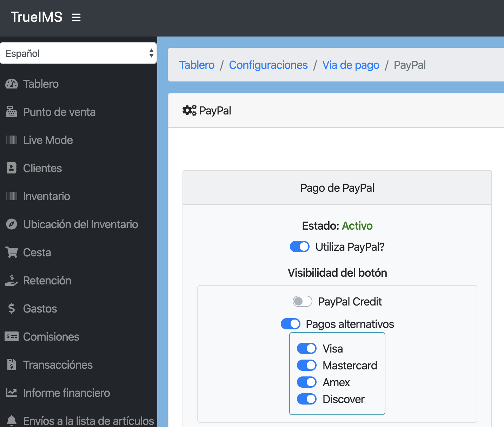
Task: Click the Via de pago breadcrumb link
Action: pyautogui.click(x=351, y=65)
